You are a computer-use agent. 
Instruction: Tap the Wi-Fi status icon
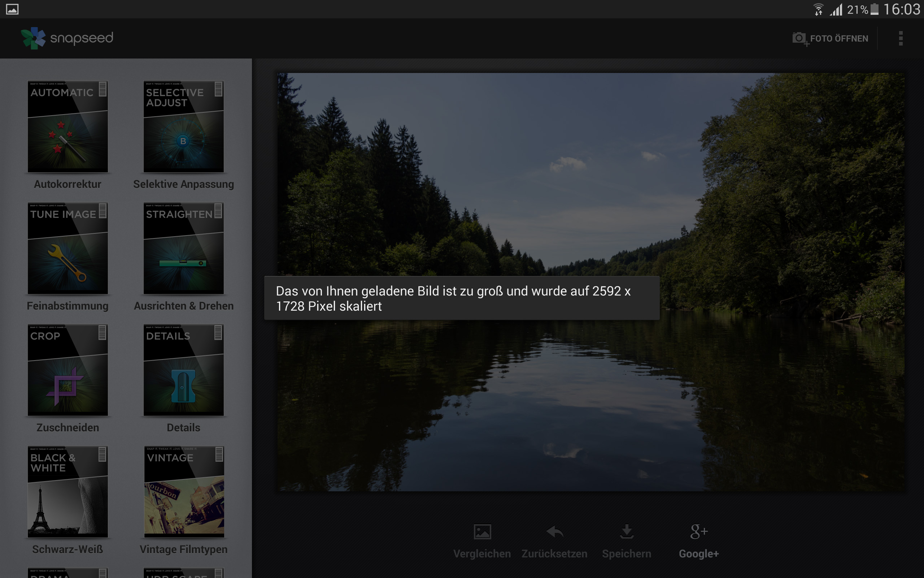pyautogui.click(x=819, y=9)
